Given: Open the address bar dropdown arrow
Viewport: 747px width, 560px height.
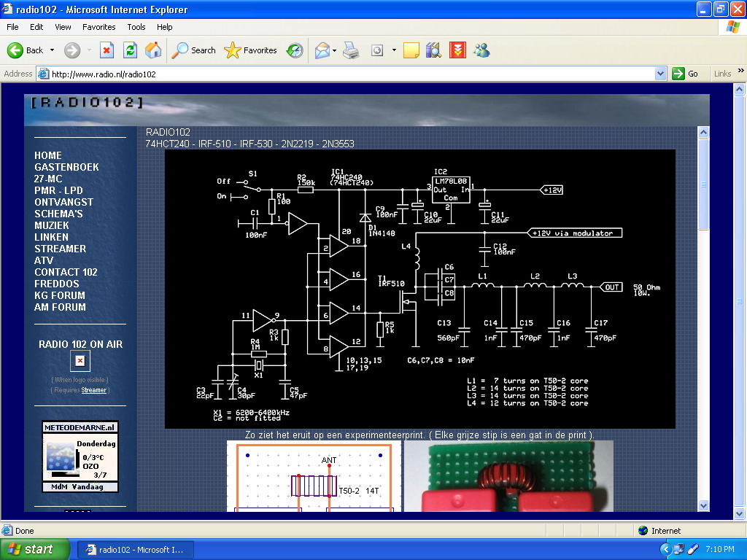Looking at the screenshot, I should [660, 74].
